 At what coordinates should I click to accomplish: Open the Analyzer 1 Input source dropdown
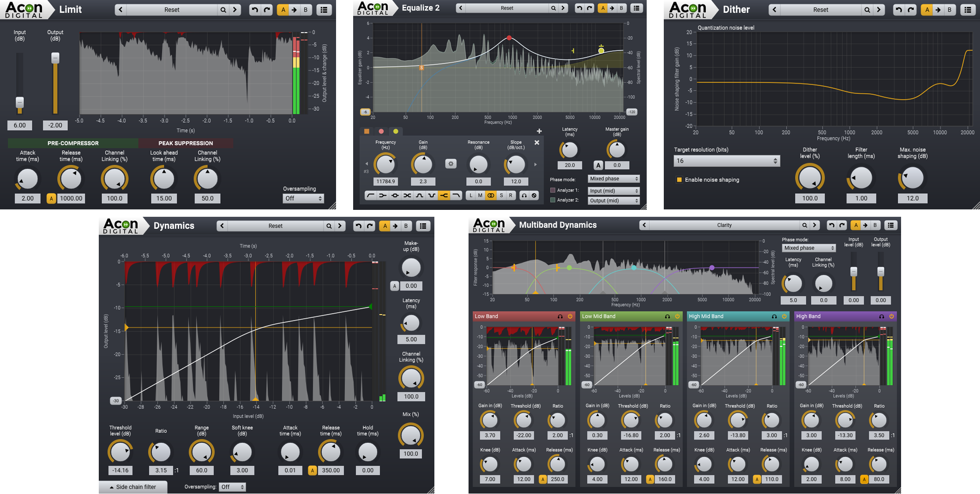(613, 190)
